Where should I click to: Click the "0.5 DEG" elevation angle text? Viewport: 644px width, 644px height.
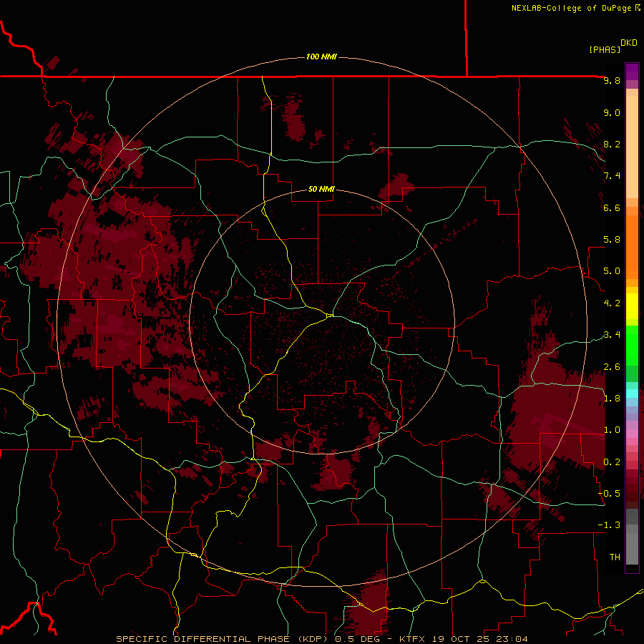tap(356, 639)
